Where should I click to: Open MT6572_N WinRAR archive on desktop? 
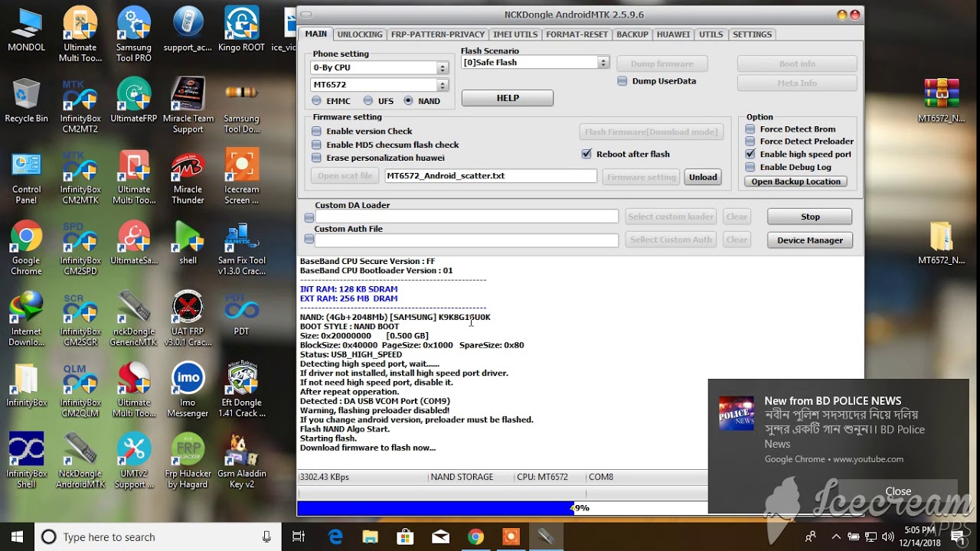click(941, 101)
